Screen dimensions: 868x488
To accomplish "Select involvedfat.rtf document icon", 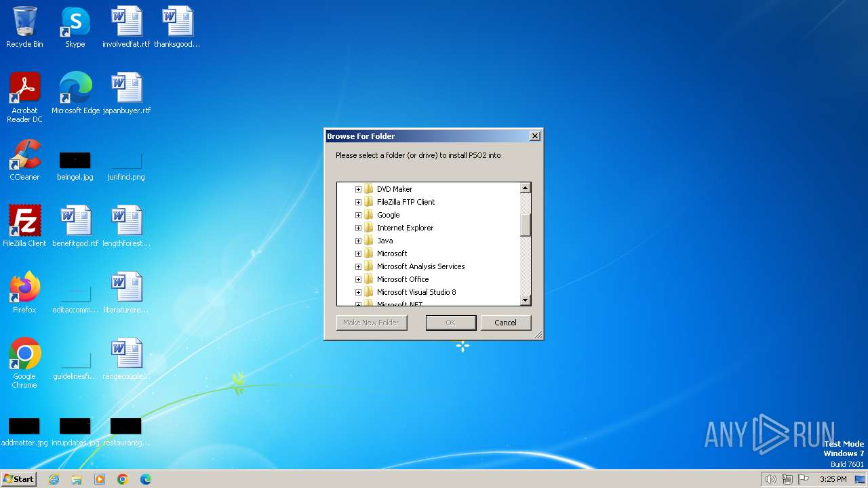I will (126, 27).
